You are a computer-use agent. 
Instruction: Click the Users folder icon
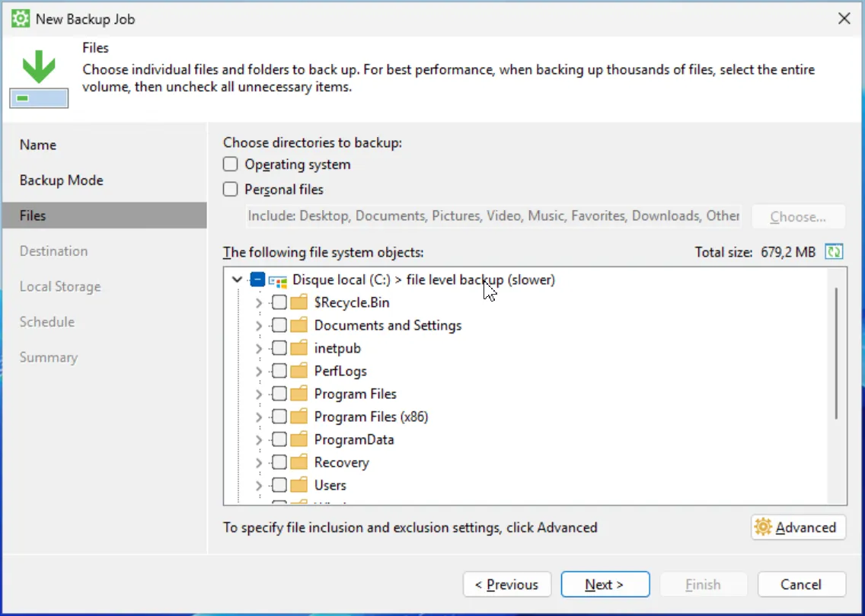coord(300,486)
